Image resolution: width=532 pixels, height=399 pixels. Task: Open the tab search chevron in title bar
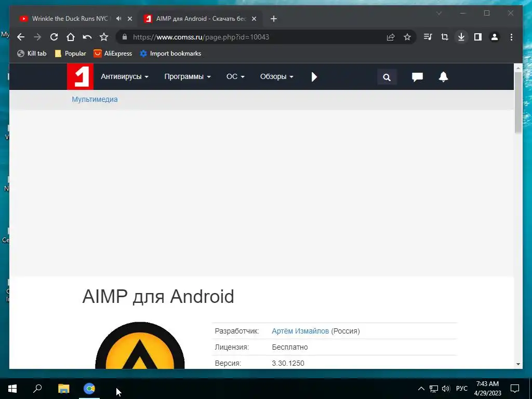point(438,13)
